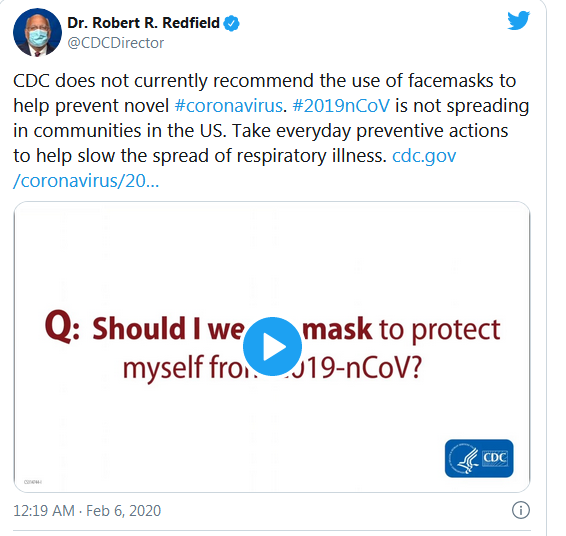Click the tiny code label in video corner
The width and height of the screenshot is (566, 536).
[x=33, y=482]
